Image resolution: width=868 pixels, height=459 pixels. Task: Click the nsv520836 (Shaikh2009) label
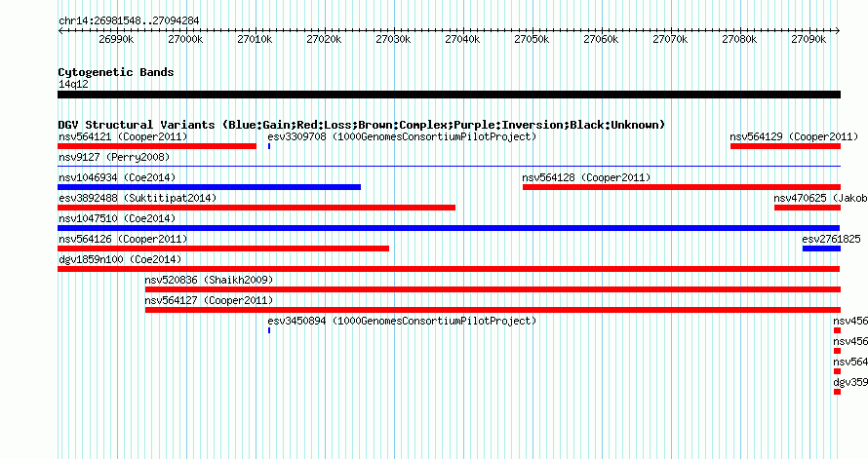pos(210,280)
